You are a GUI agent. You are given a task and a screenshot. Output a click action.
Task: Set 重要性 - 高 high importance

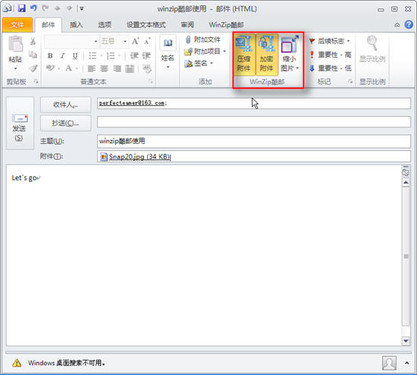pos(330,55)
